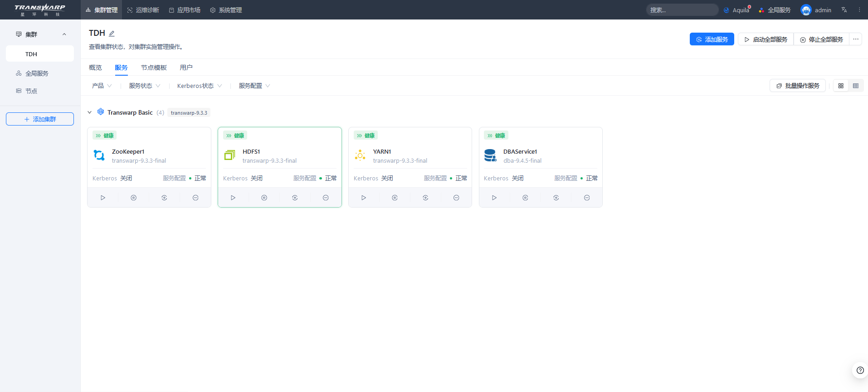Switch to the 概览 tab
Screen dimensions: 868x392
(x=95, y=68)
